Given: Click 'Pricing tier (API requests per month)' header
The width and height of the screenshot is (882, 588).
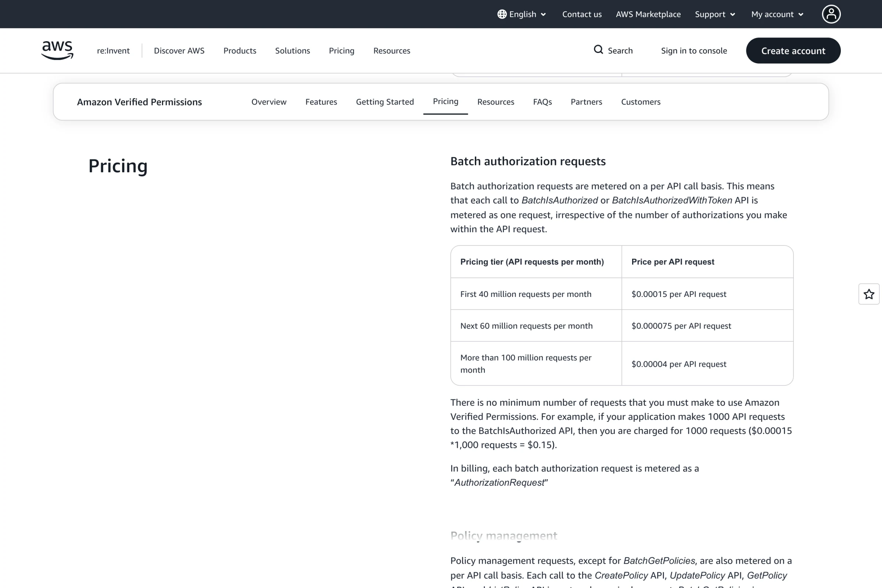Looking at the screenshot, I should (x=536, y=262).
